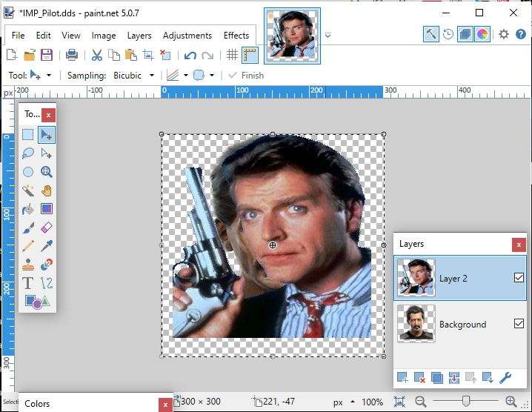Create a new image file
The height and width of the screenshot is (412, 532).
12,55
